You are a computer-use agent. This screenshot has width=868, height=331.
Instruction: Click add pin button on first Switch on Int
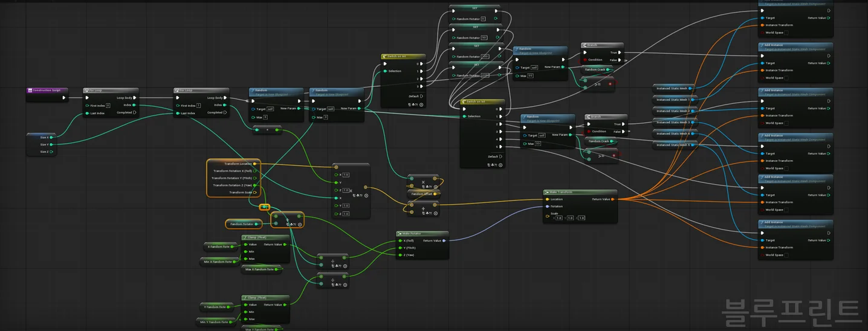421,104
